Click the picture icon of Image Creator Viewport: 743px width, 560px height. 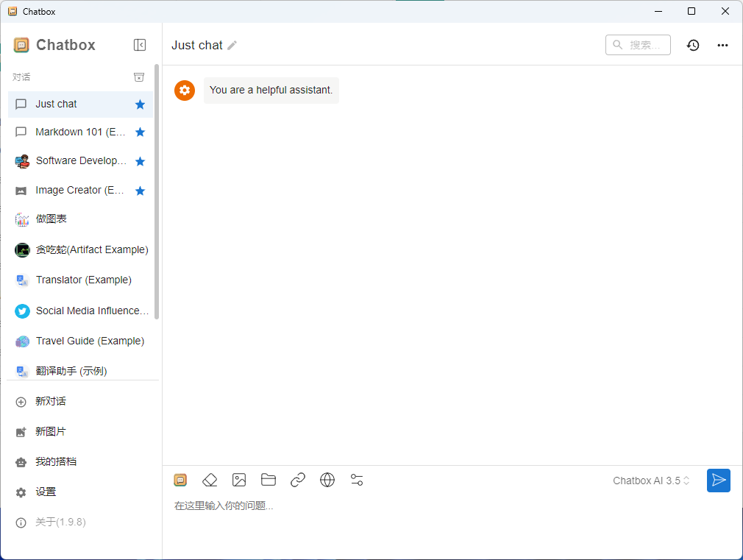[21, 191]
